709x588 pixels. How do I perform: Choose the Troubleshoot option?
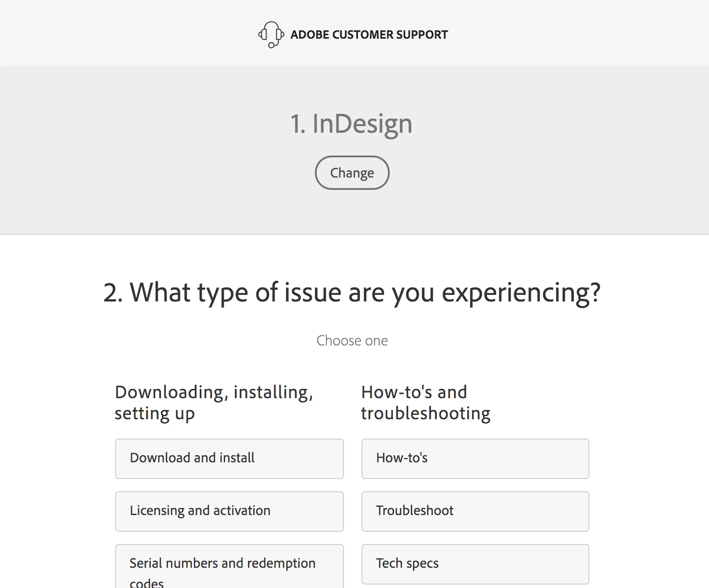(475, 511)
